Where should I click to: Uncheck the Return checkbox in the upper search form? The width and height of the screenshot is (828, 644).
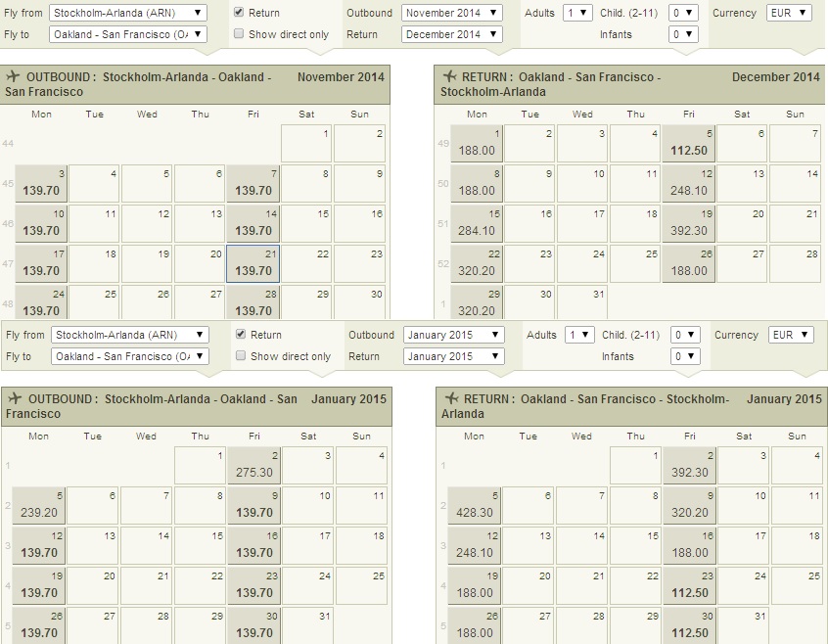pos(239,13)
